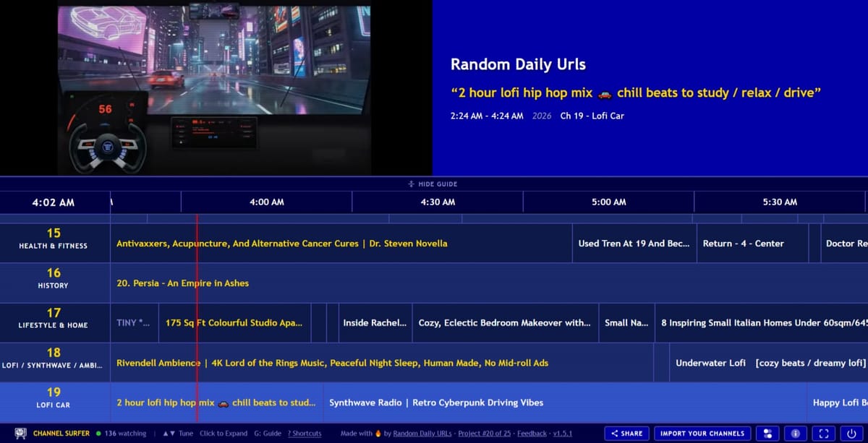Tune channel down with the ▼ arrow icon

click(173, 434)
